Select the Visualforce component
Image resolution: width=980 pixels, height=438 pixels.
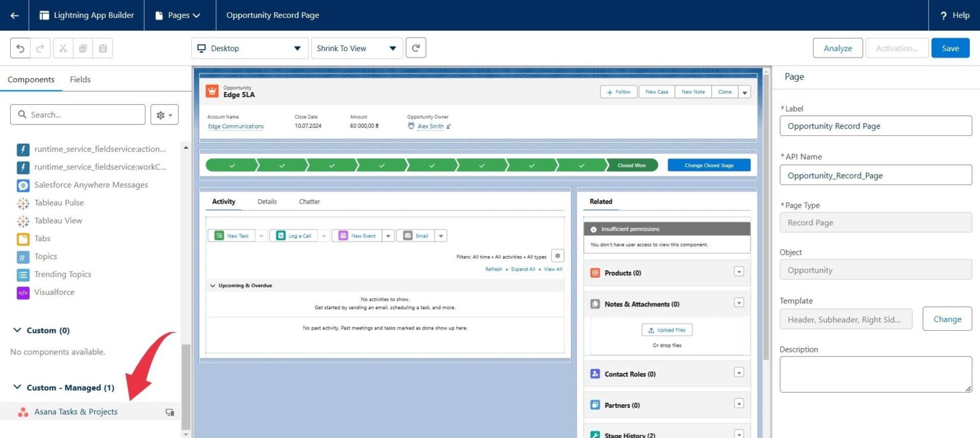[53, 292]
